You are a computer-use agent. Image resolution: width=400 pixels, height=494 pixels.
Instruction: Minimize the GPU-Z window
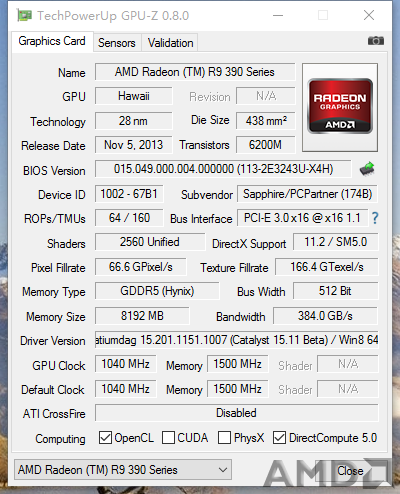pyautogui.click(x=278, y=15)
